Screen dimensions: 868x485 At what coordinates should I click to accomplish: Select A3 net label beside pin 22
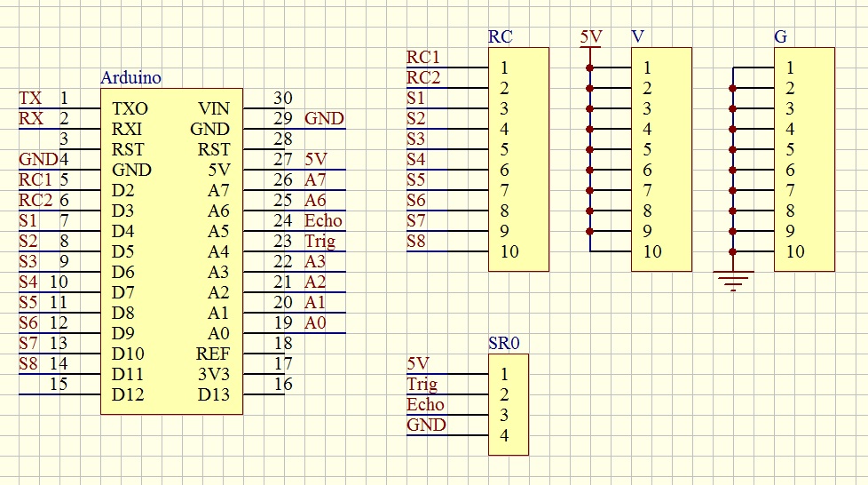pyautogui.click(x=316, y=262)
